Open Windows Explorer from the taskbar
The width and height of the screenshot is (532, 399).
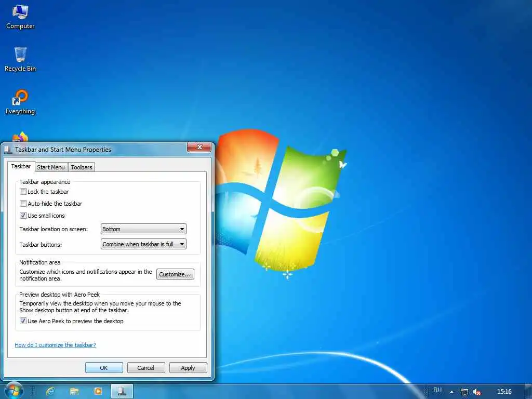pos(74,392)
